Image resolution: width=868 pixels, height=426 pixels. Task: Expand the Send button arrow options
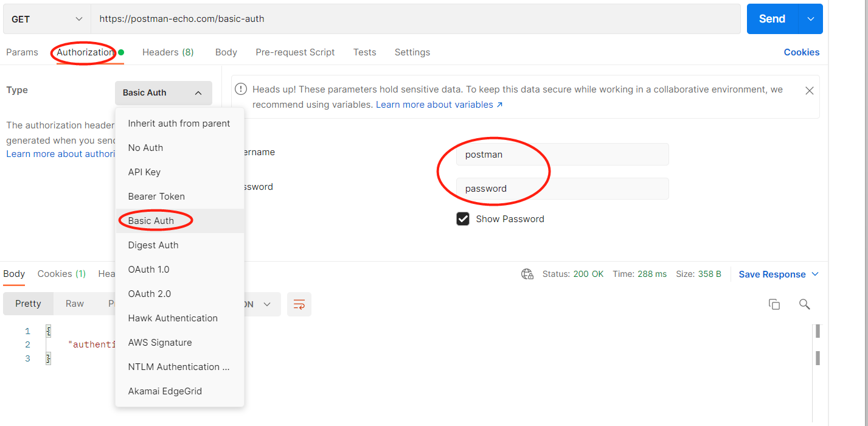click(x=810, y=19)
